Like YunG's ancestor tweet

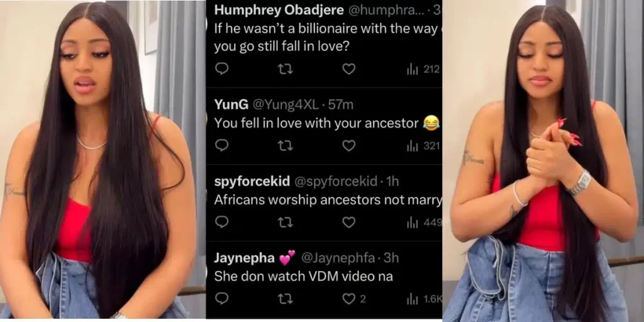tap(348, 145)
